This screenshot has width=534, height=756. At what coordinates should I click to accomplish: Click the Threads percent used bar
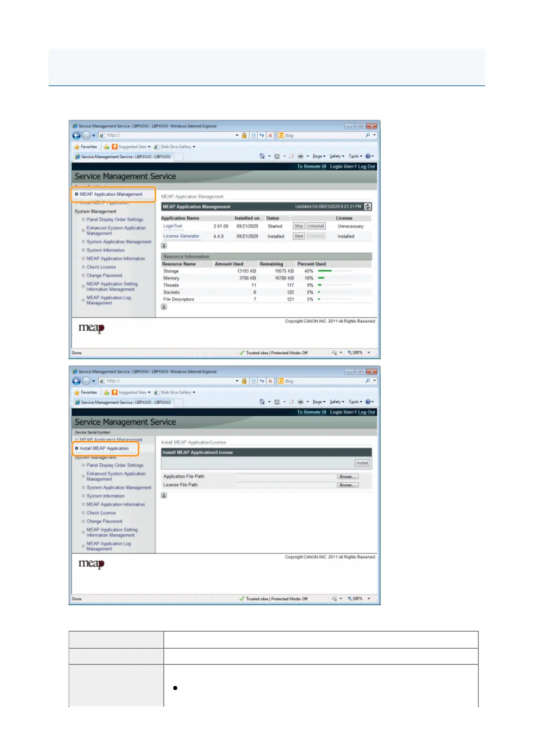pyautogui.click(x=334, y=285)
